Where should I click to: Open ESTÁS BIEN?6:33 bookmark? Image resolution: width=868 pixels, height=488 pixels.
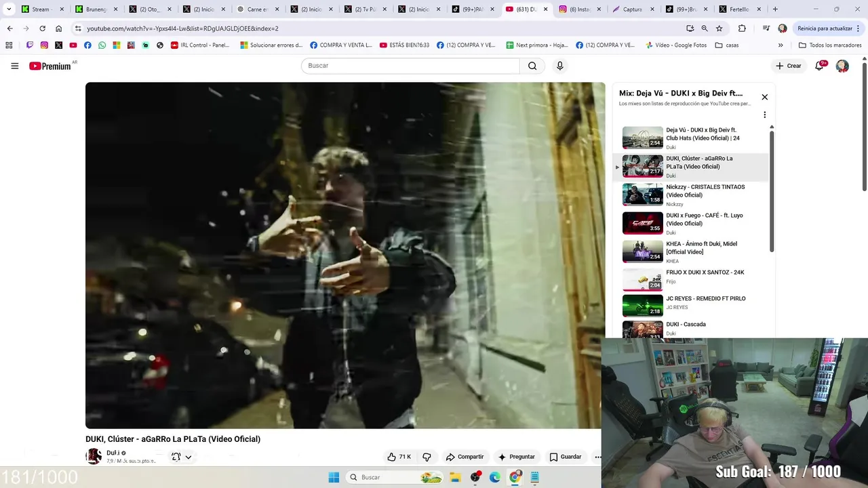(404, 45)
